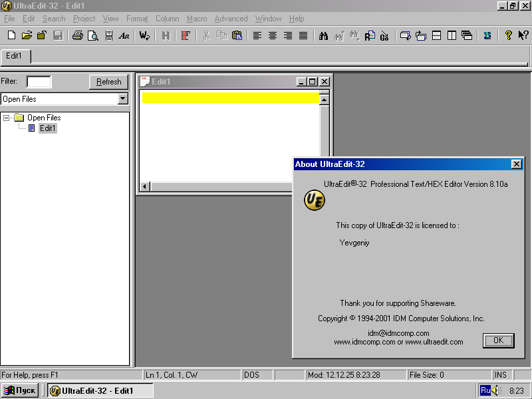This screenshot has width=532, height=399.
Task: Click the Page Setup icon
Action: [x=109, y=35]
